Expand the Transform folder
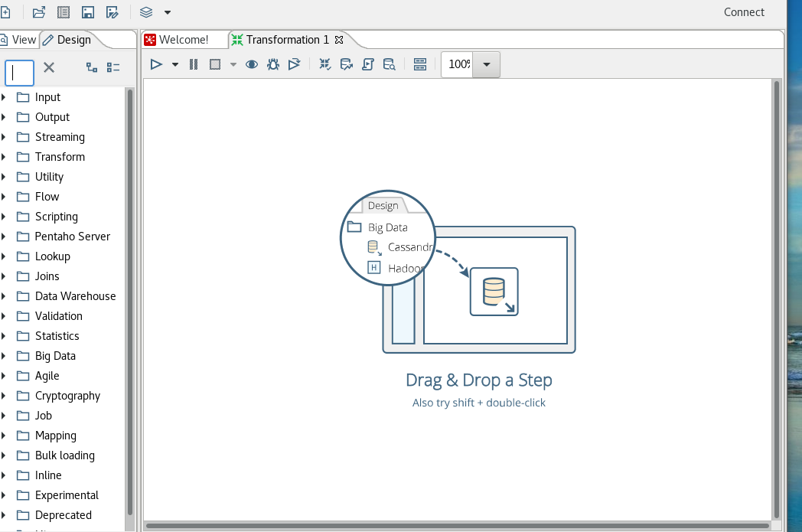This screenshot has height=532, width=802. 4,157
